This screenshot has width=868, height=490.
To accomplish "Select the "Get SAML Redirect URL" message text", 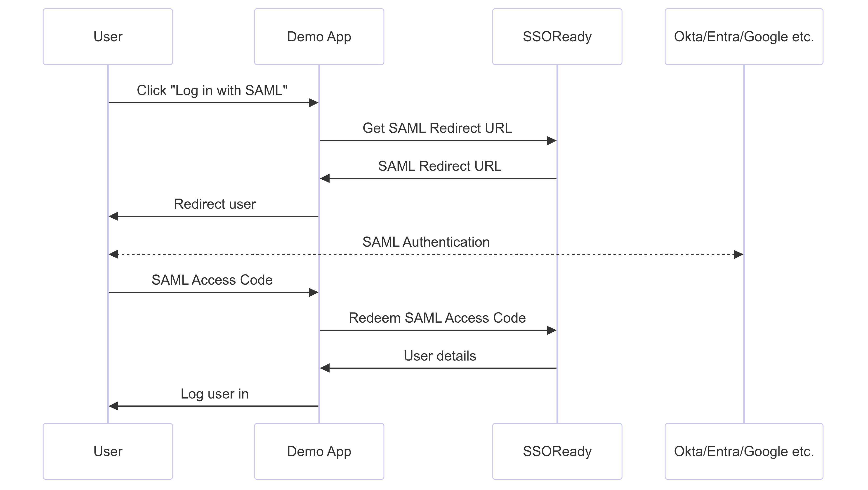I will 437,128.
